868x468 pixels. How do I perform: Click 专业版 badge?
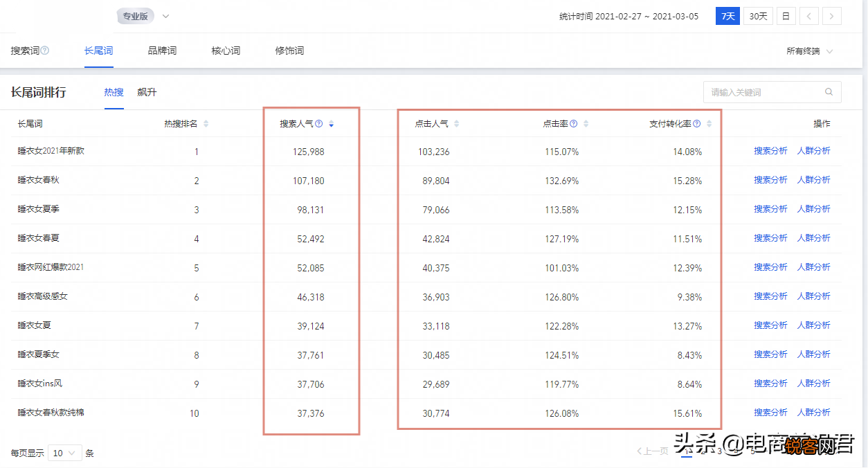coord(135,16)
